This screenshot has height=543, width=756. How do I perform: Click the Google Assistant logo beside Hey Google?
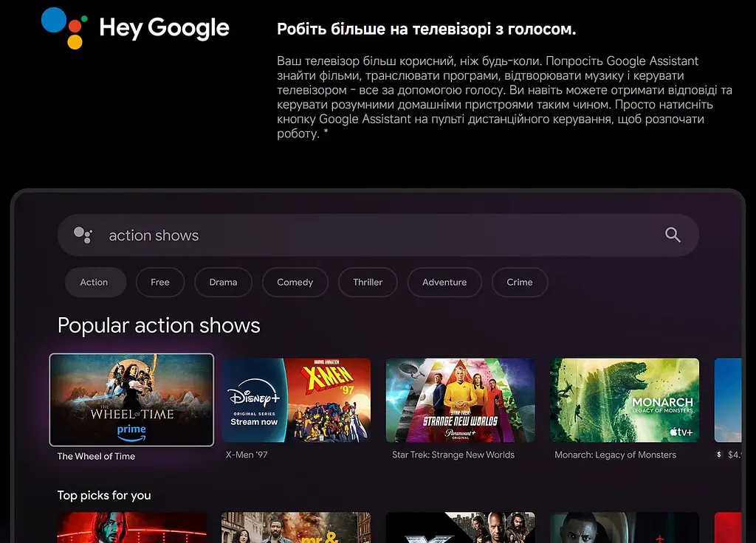point(64,28)
